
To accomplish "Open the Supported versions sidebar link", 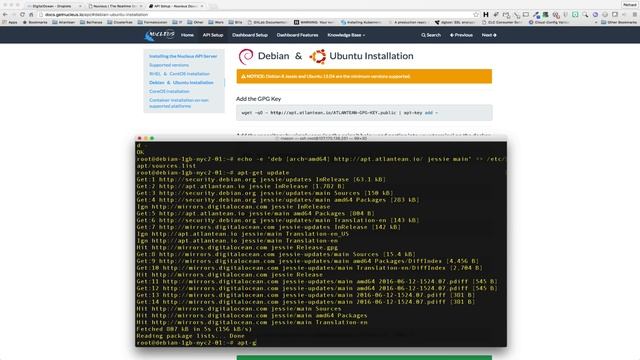I will coord(169,65).
